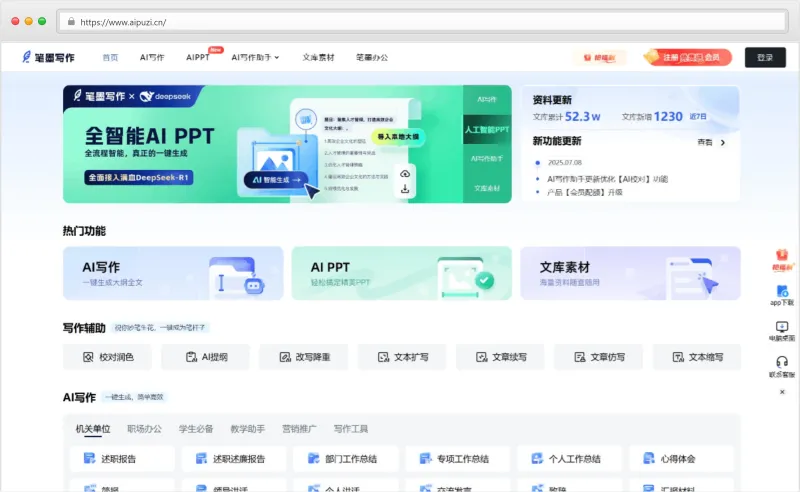Select the AI写作 banner side tab

click(x=487, y=100)
